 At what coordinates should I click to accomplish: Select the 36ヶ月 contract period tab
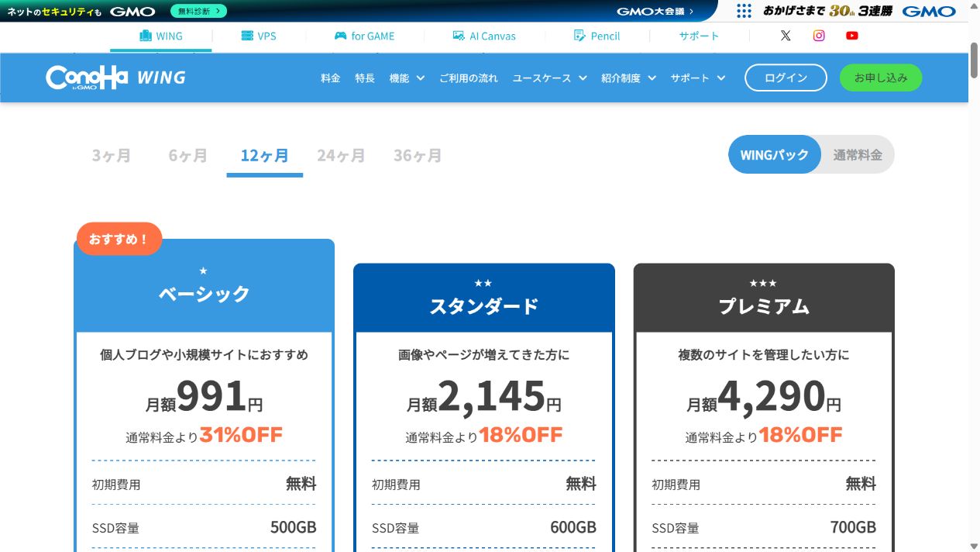(x=418, y=156)
